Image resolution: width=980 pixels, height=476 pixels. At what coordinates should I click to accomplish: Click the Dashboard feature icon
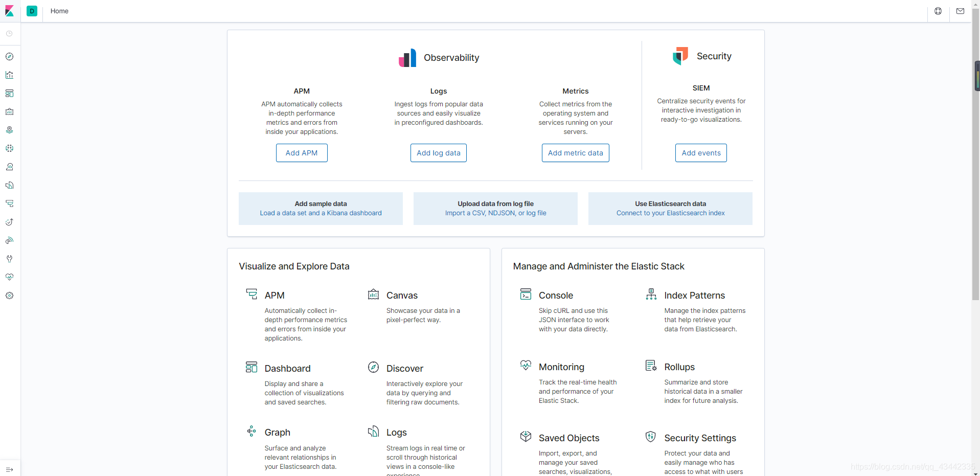tap(252, 367)
